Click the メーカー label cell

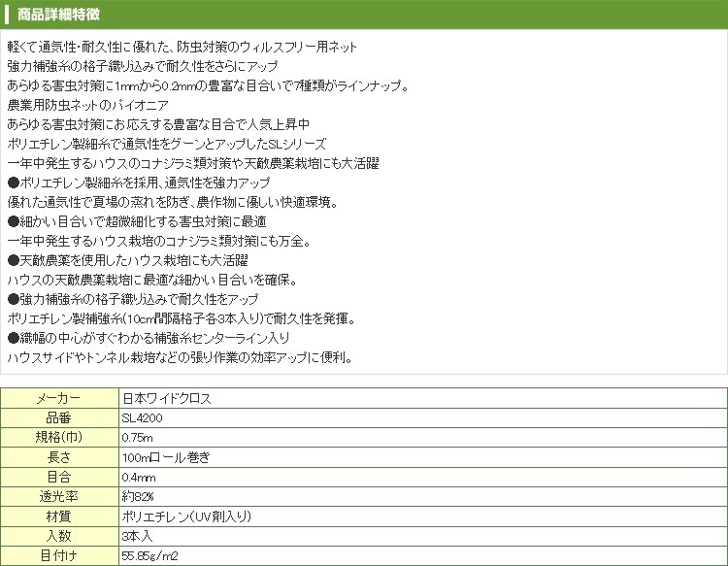(x=58, y=399)
